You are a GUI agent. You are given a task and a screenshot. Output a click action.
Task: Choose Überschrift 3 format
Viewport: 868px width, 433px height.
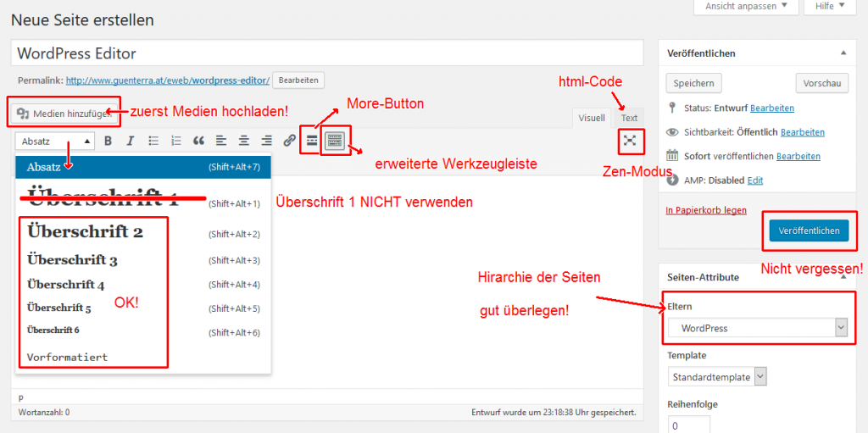pyautogui.click(x=142, y=259)
